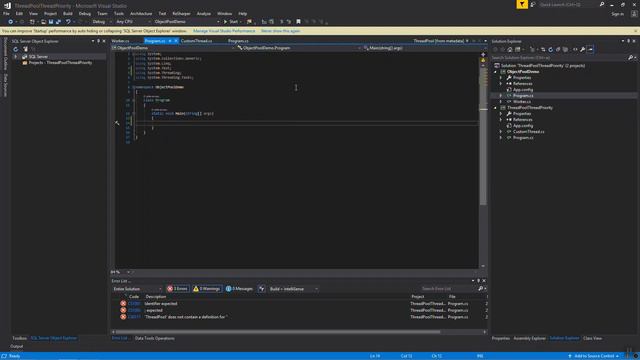Open the Build + IntelliSense dropdown
The width and height of the screenshot is (640, 360).
[293, 289]
